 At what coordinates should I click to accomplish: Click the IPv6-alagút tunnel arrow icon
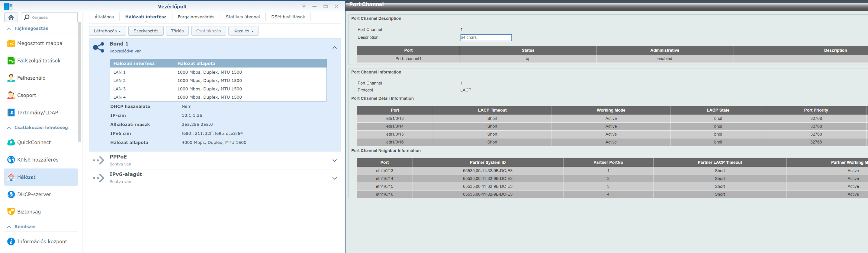click(99, 178)
